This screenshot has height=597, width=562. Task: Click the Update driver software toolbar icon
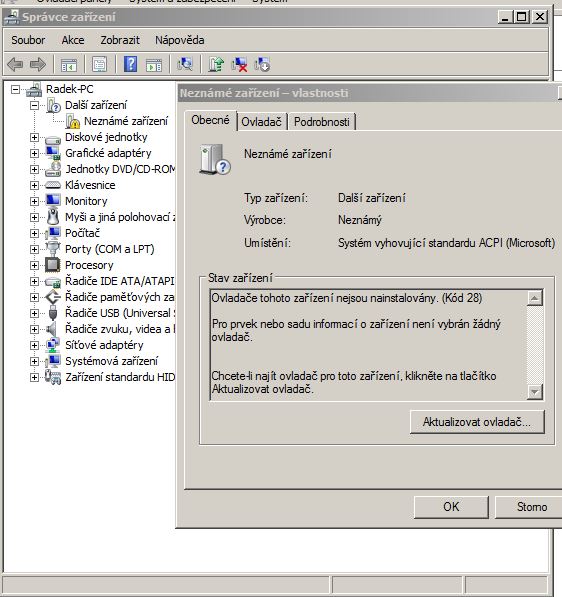(216, 64)
